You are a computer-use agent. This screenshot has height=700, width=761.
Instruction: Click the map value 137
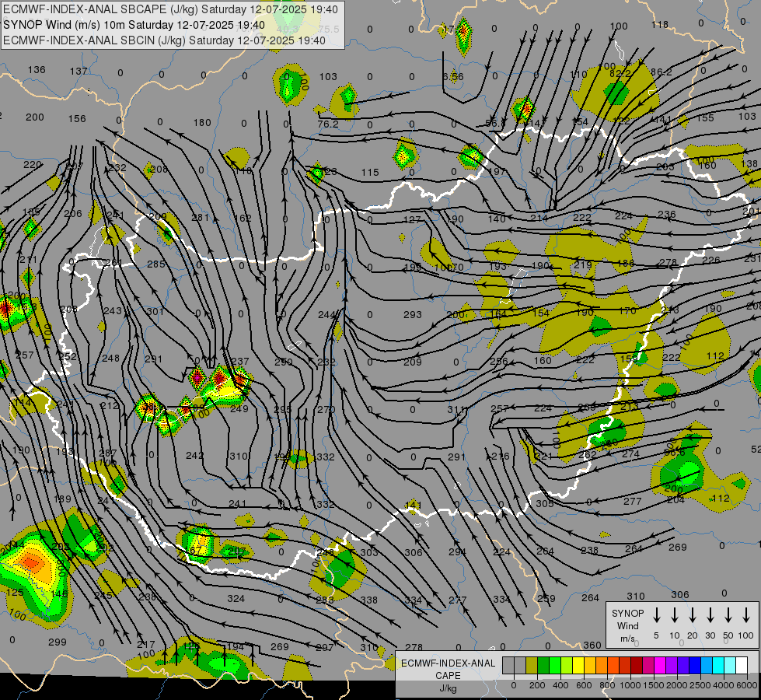(x=79, y=72)
